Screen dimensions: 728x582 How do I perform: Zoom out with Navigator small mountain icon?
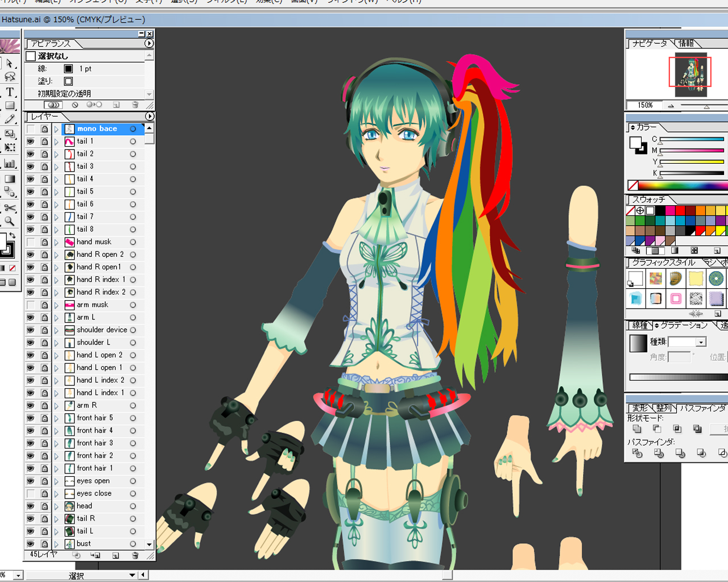pyautogui.click(x=671, y=106)
